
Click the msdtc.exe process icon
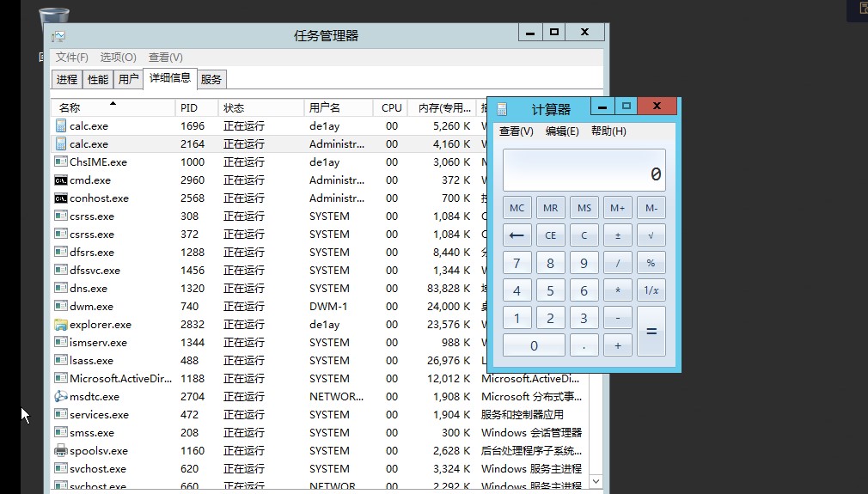pyautogui.click(x=61, y=397)
